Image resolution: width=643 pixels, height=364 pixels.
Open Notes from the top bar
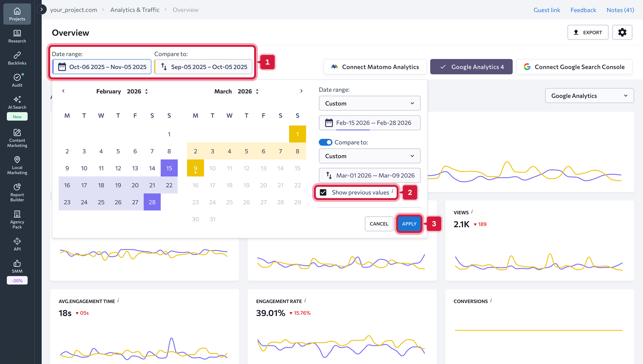(620, 10)
